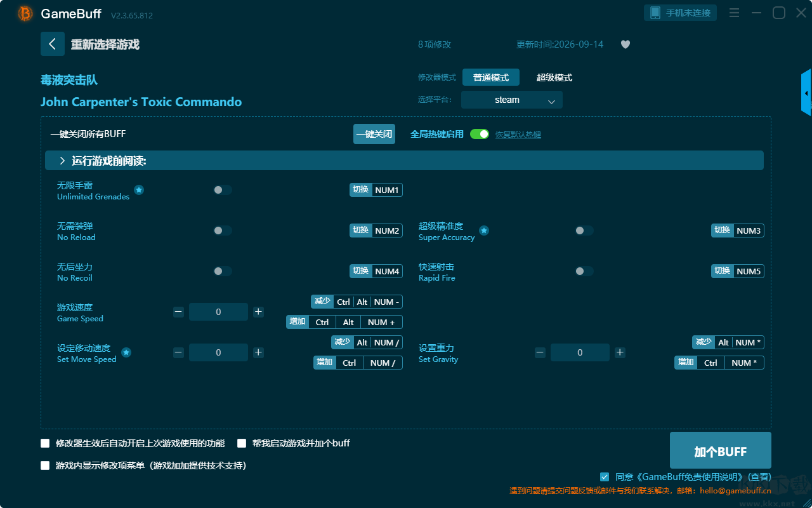Click the heart favorite icon

pyautogui.click(x=625, y=44)
